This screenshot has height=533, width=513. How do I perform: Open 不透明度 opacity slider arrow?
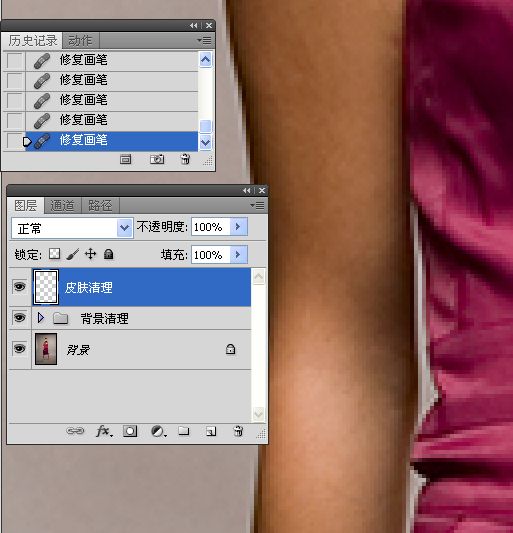pyautogui.click(x=239, y=226)
